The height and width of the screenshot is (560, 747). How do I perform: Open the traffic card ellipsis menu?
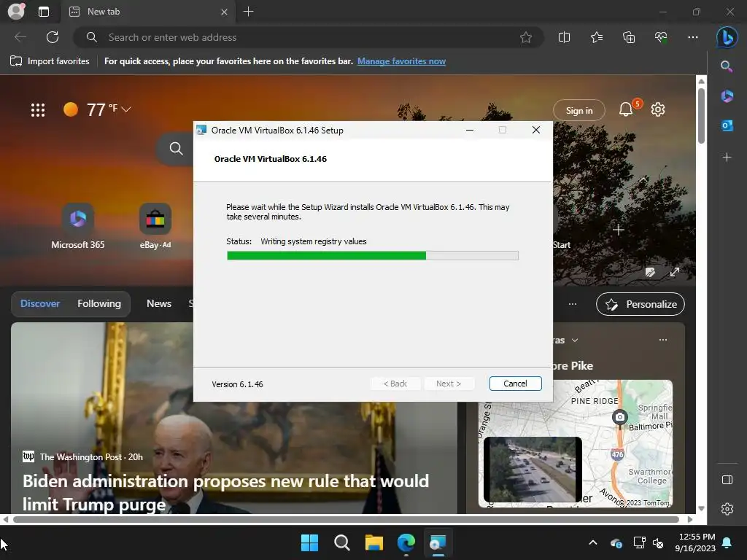point(662,340)
